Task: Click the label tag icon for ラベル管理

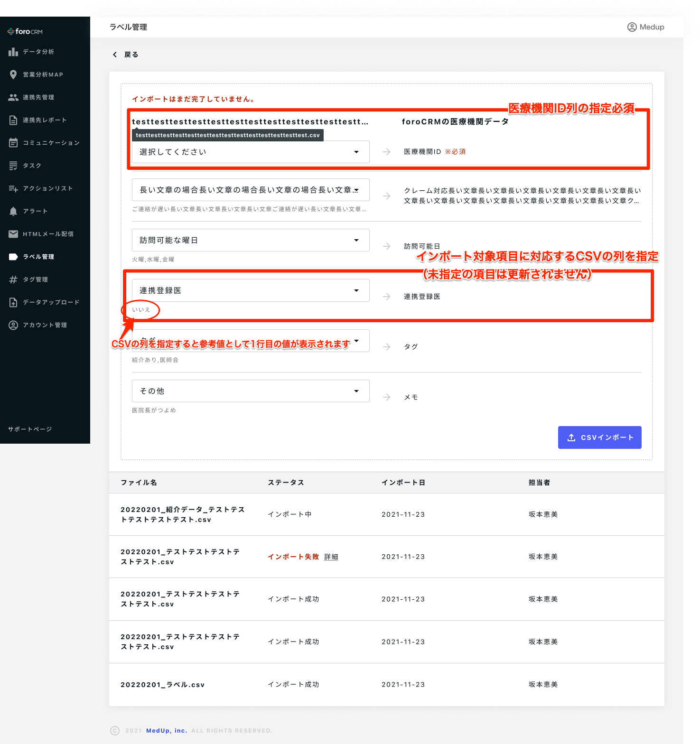Action: click(13, 257)
